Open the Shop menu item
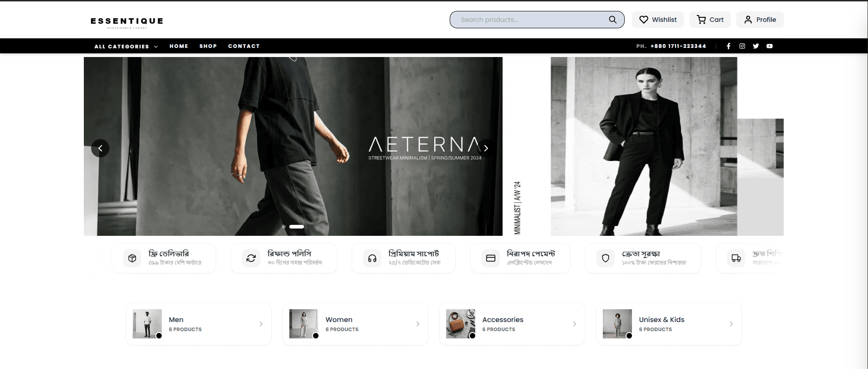Image resolution: width=868 pixels, height=369 pixels. click(208, 46)
